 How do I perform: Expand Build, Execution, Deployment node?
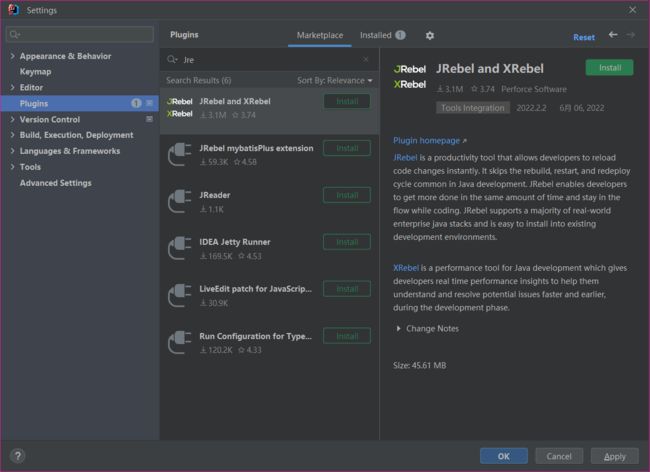click(12, 135)
